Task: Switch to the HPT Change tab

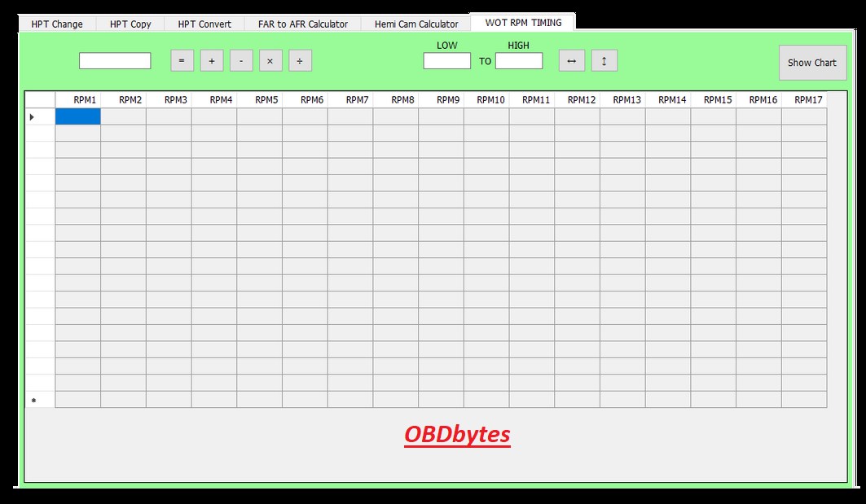Action: pyautogui.click(x=57, y=24)
